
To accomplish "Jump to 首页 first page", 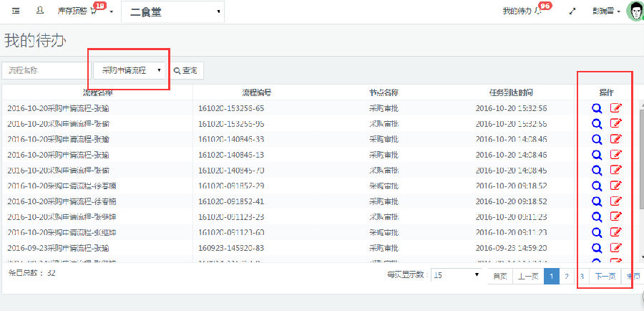I will [500, 276].
